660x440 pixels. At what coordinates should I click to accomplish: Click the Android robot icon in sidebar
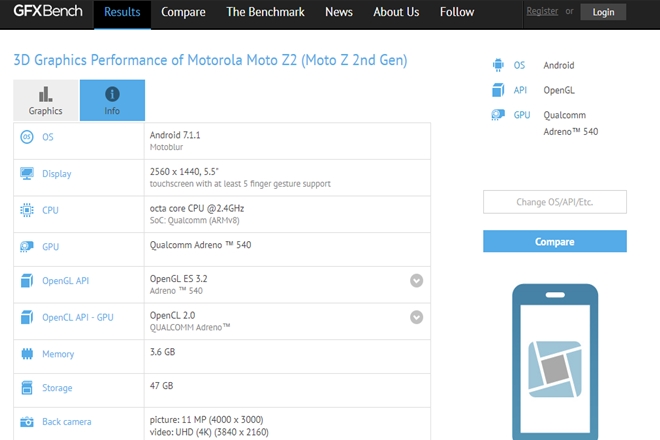(498, 65)
